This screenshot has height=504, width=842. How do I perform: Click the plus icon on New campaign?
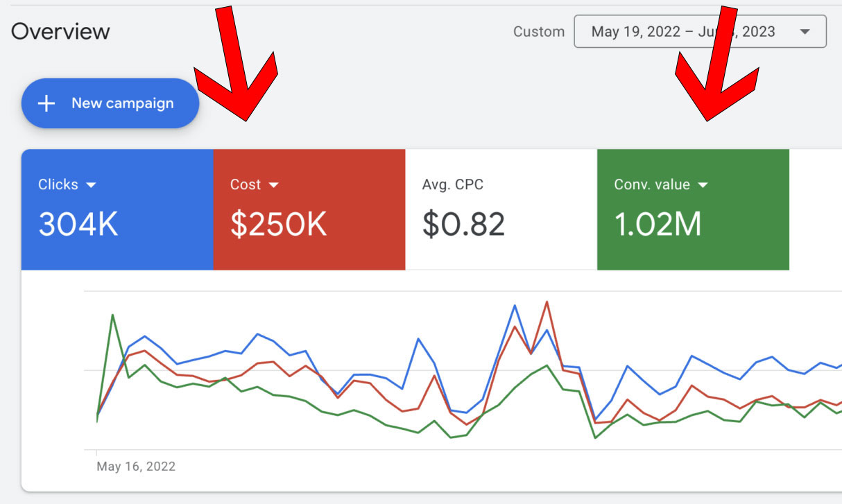pos(46,103)
